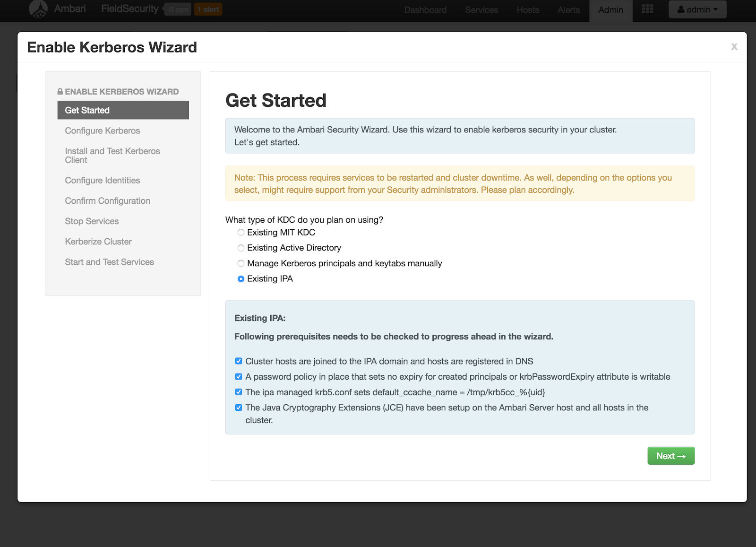Viewport: 756px width, 547px height.
Task: Click the 'Existing IPA:' section label
Action: [260, 318]
